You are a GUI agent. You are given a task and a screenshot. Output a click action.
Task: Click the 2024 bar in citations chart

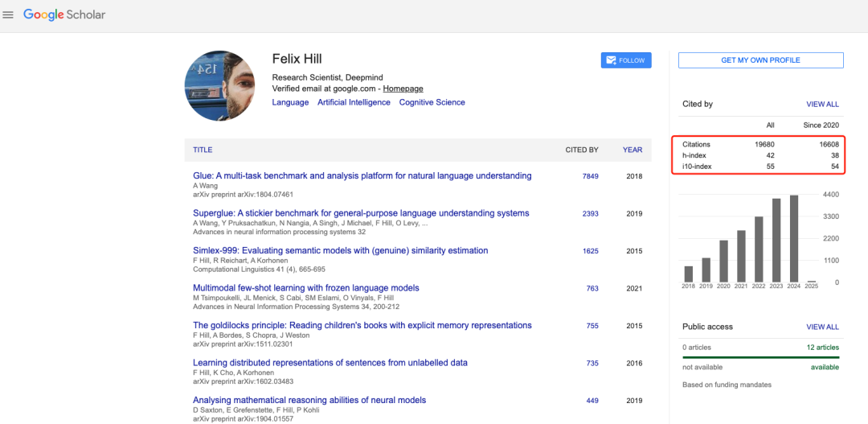click(x=794, y=238)
